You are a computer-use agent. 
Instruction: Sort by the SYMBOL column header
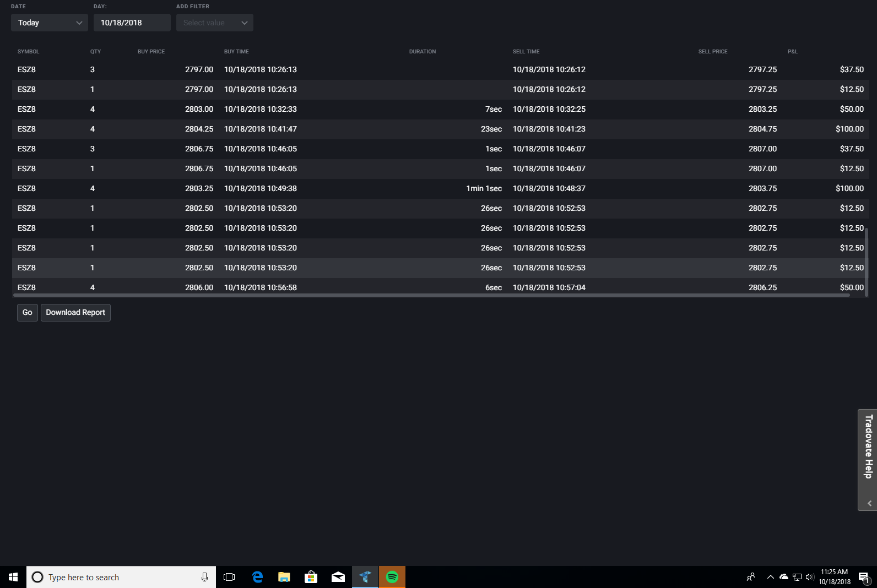click(28, 52)
